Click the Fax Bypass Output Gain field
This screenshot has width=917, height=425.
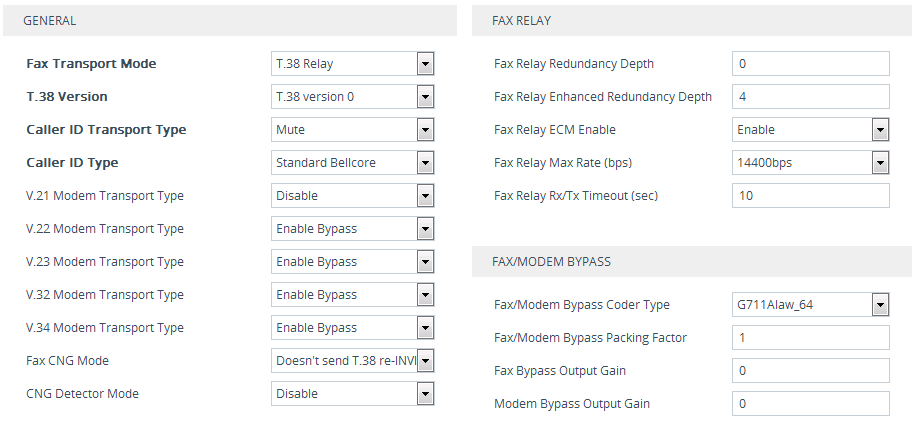click(x=810, y=371)
